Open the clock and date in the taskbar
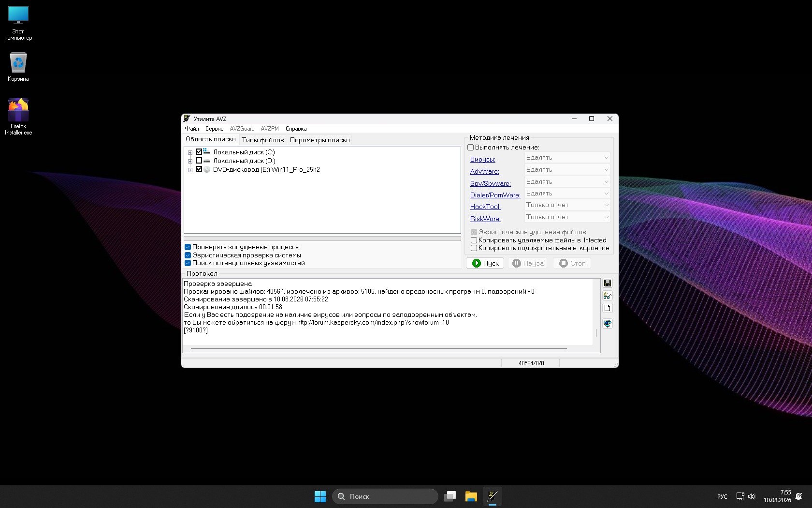 (x=777, y=496)
